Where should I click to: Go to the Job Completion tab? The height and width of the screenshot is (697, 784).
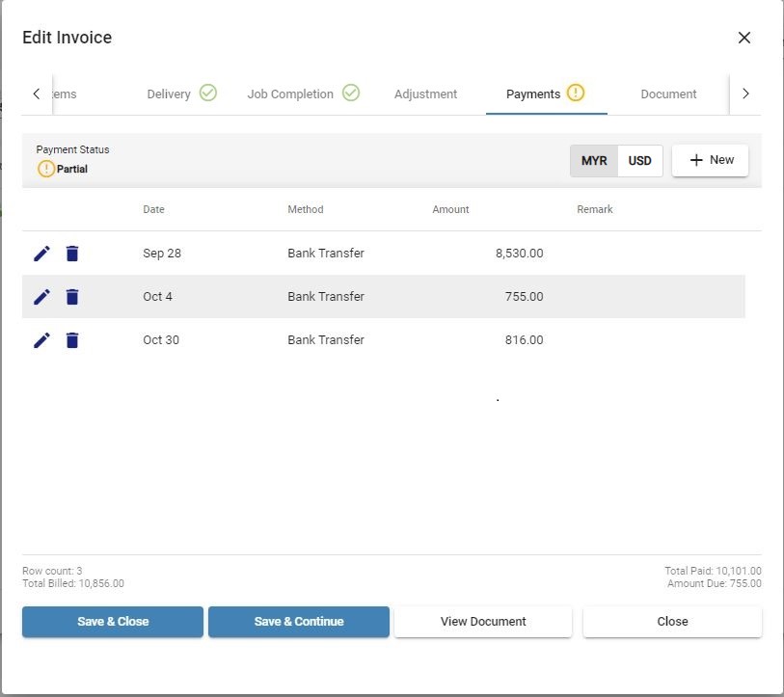302,94
